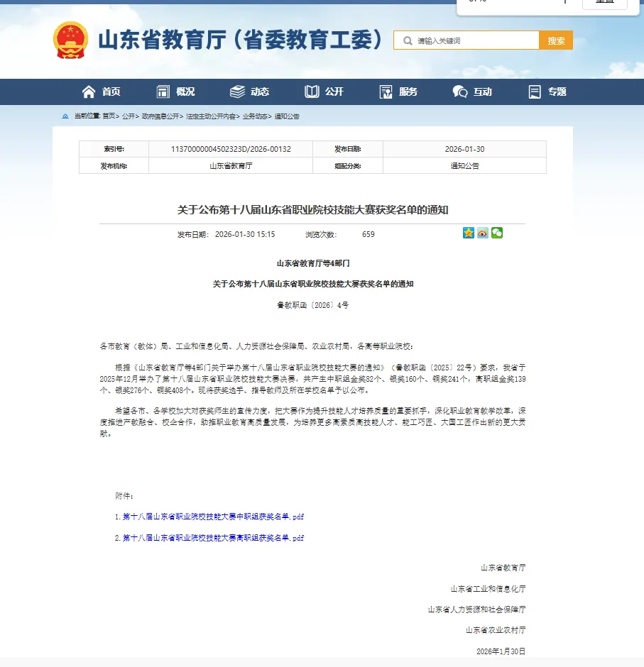This screenshot has height=667, width=644.
Task: Click the table cell date 2026-01-30
Action: pos(464,149)
